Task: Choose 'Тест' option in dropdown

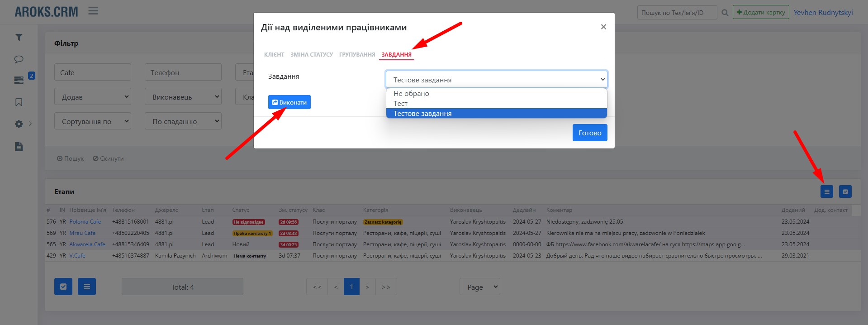Action: tap(496, 104)
